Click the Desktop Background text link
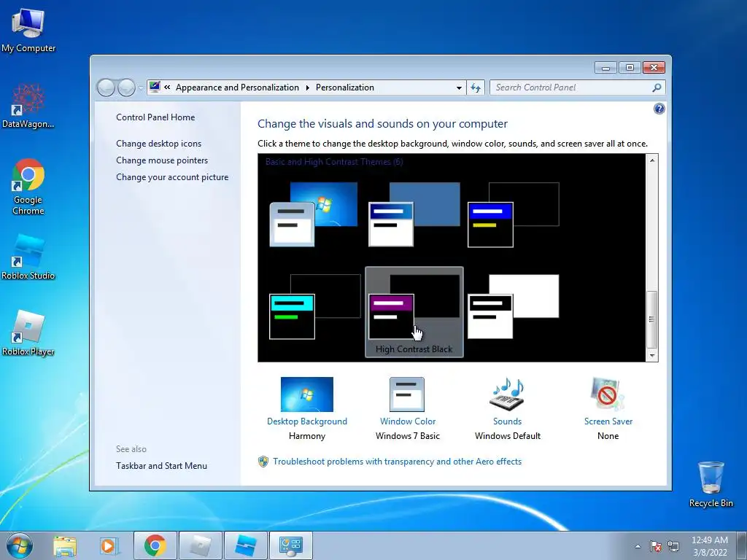The height and width of the screenshot is (560, 747). click(x=307, y=421)
